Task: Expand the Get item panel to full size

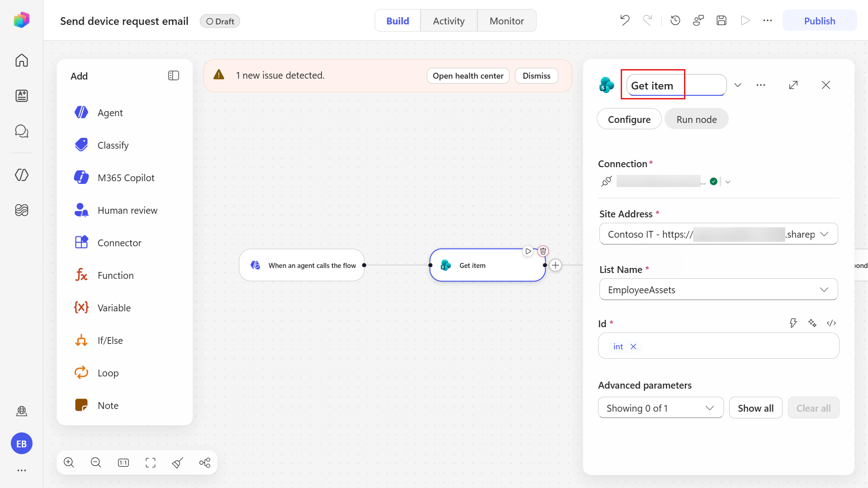Action: tap(793, 85)
